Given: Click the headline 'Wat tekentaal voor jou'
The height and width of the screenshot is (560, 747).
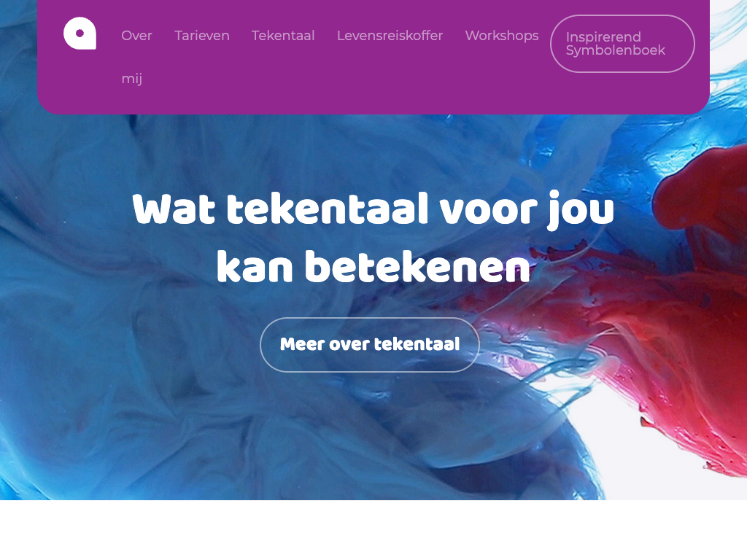Looking at the screenshot, I should (373, 209).
